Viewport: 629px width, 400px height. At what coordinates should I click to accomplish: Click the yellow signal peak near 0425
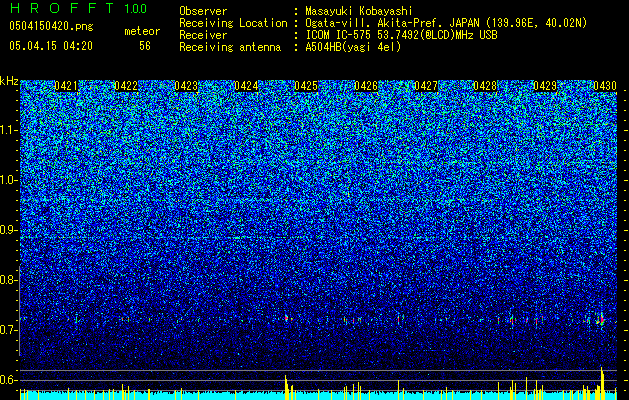[286, 388]
